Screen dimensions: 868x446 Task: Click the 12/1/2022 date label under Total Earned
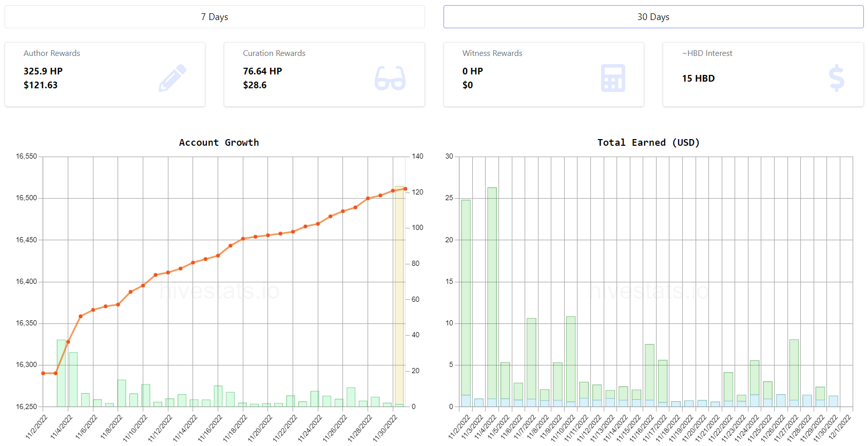[839, 427]
